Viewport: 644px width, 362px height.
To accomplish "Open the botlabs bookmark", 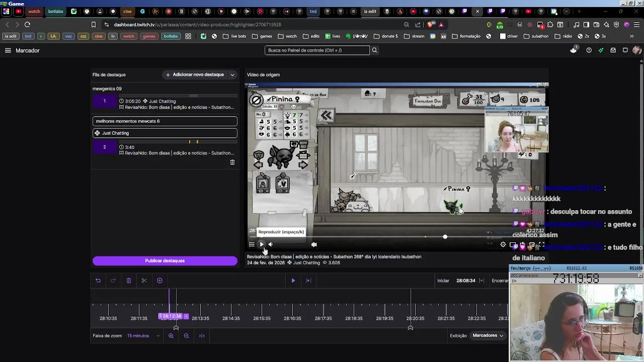I will point(171,36).
